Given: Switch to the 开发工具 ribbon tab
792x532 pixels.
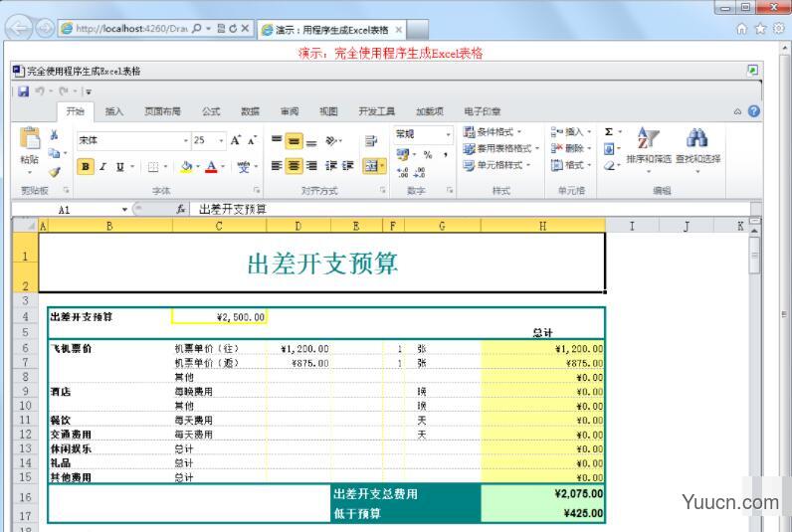Looking at the screenshot, I should coord(376,111).
